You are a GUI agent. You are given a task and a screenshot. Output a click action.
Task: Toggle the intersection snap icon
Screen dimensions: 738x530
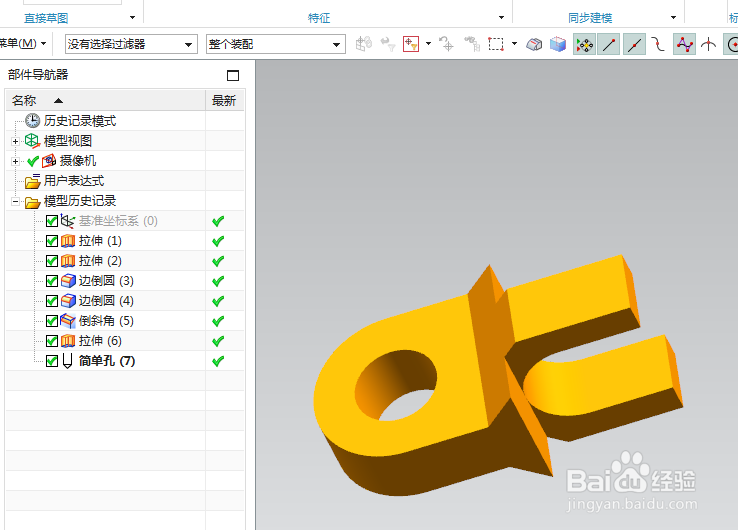pos(708,45)
